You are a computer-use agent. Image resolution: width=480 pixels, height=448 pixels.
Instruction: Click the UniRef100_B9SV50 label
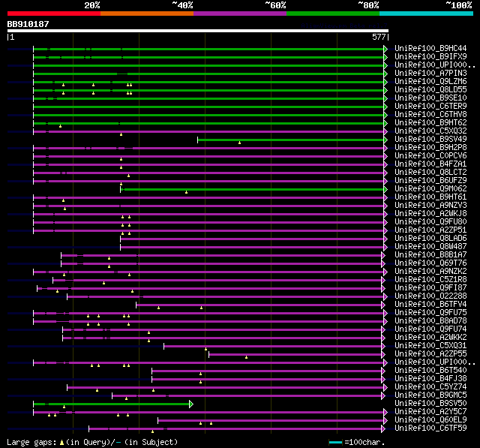pos(430,404)
